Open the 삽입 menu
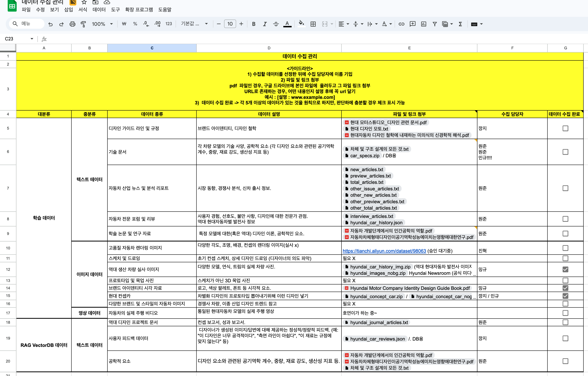 (x=68, y=10)
